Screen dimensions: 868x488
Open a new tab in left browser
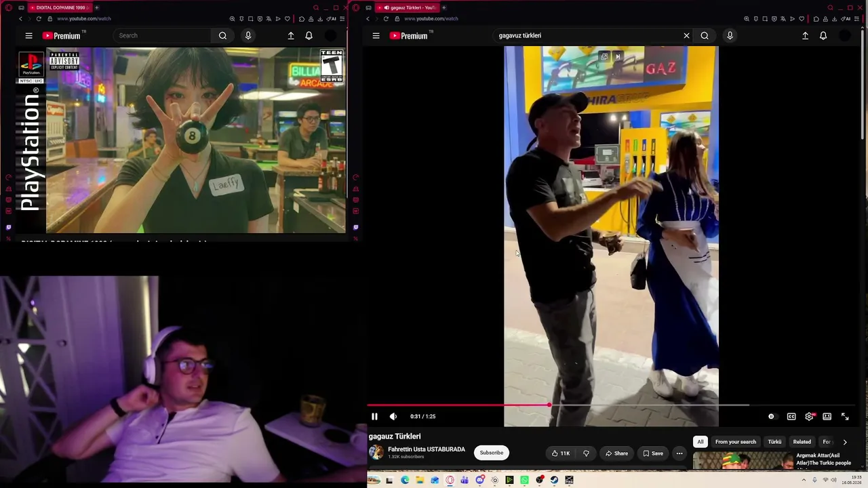pyautogui.click(x=97, y=7)
